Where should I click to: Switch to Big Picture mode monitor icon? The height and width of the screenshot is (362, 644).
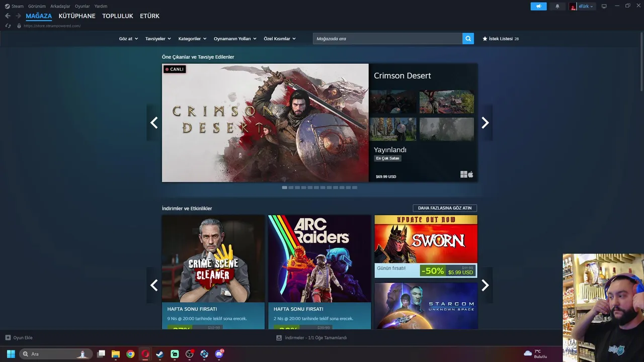click(x=604, y=6)
